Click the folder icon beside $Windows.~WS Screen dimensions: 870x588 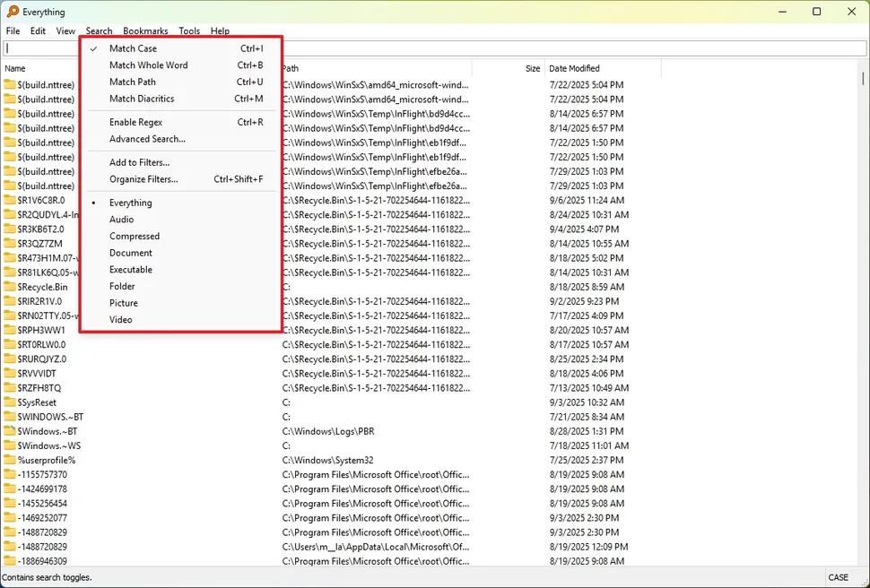tap(11, 445)
